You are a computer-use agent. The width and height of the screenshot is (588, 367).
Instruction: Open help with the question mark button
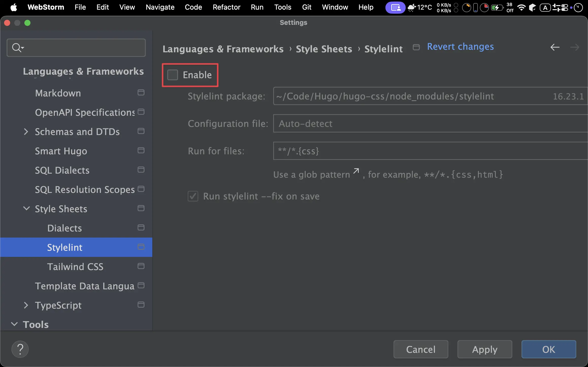pyautogui.click(x=20, y=349)
